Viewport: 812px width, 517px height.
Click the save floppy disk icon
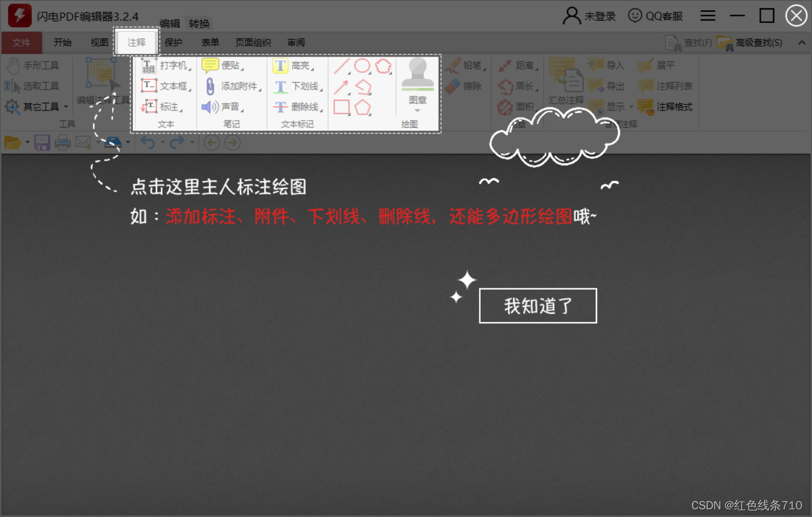42,142
